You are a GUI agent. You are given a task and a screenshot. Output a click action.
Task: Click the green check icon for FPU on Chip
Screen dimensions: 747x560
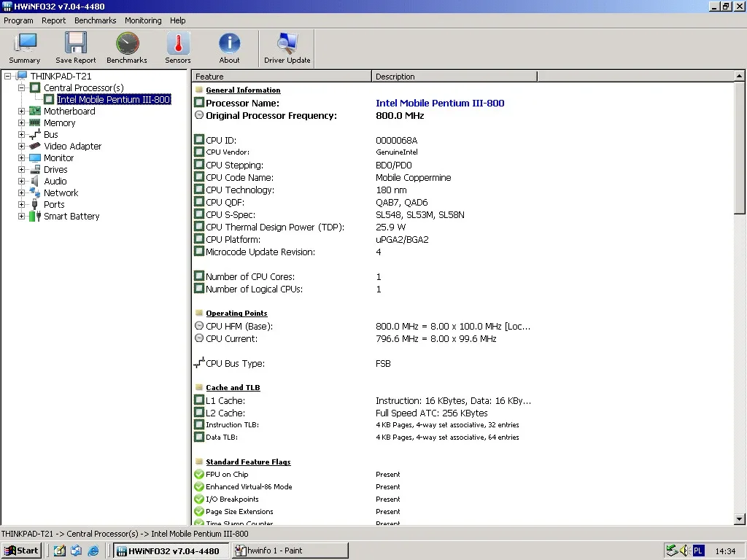pos(199,474)
